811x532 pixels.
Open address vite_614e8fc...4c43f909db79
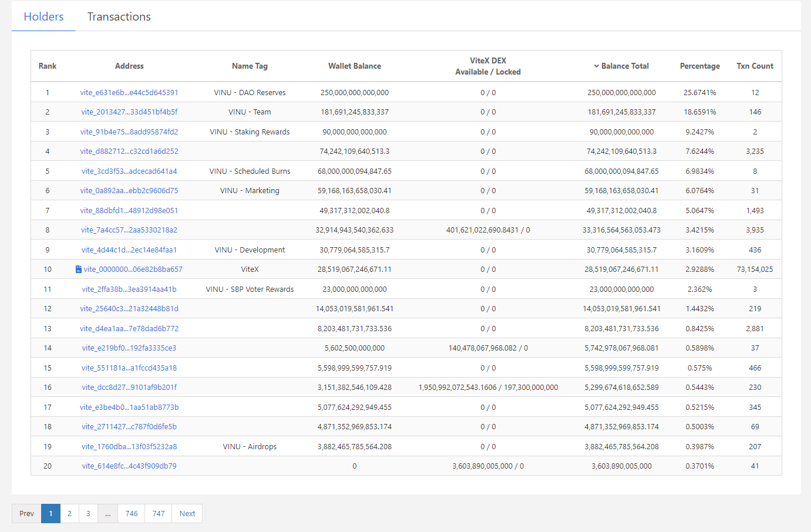(x=129, y=466)
